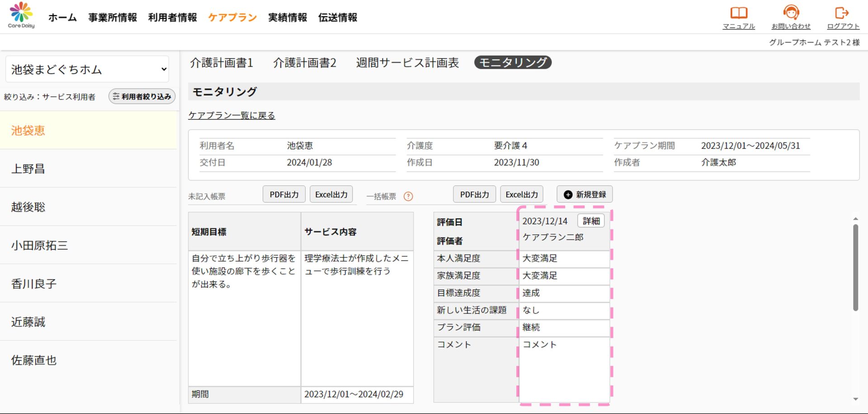Click the question mark help icon beside 一括帳票

click(408, 196)
